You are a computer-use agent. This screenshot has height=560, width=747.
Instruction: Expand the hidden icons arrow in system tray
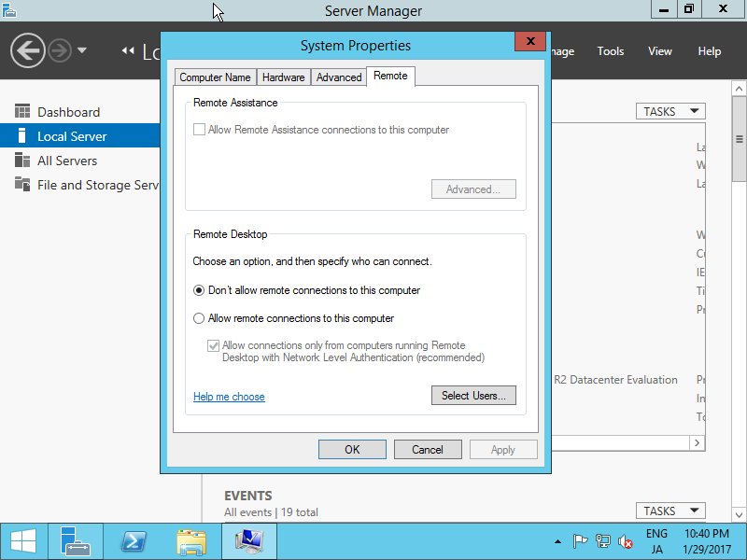tap(556, 540)
